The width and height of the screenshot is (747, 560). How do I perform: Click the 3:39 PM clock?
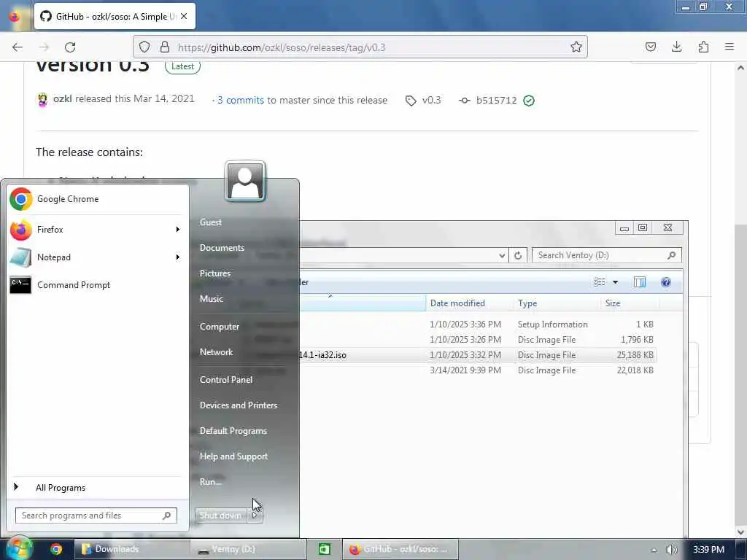pyautogui.click(x=708, y=550)
